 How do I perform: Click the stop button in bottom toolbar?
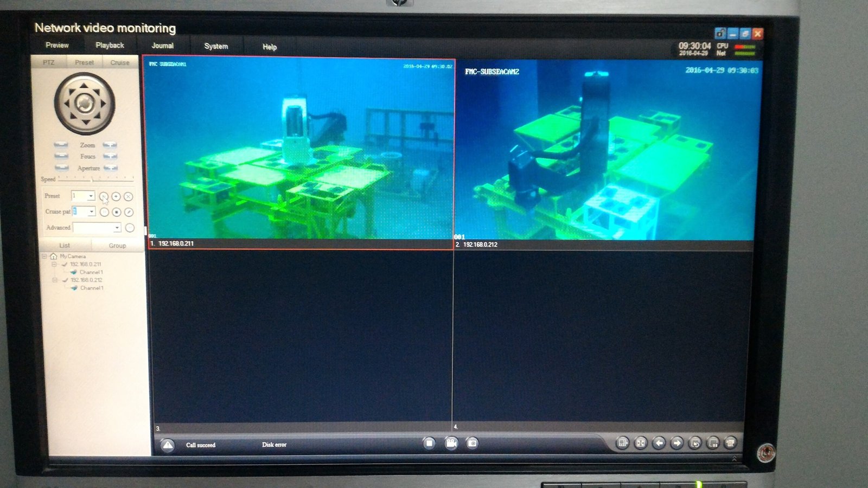point(429,443)
